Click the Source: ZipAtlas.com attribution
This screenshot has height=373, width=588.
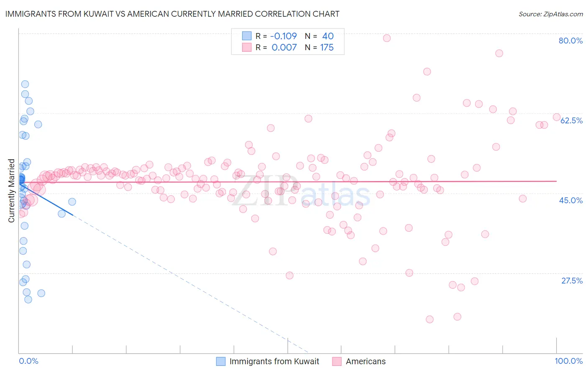point(551,14)
